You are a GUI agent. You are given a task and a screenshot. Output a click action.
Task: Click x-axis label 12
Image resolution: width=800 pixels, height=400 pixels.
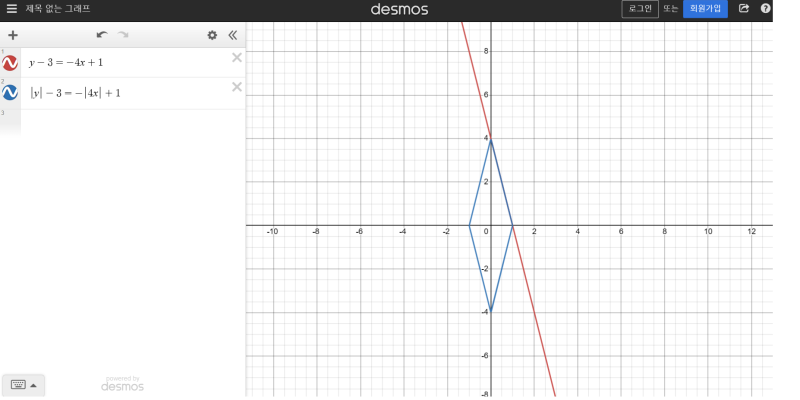pyautogui.click(x=751, y=232)
